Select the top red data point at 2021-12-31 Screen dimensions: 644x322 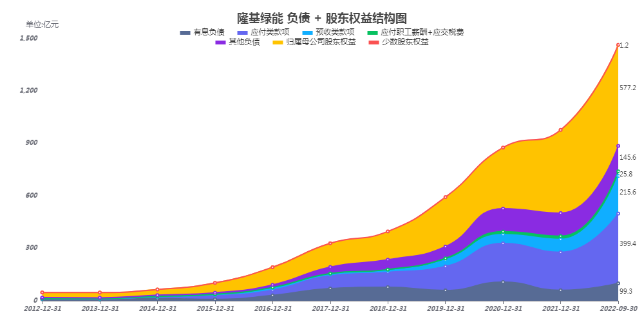point(560,130)
